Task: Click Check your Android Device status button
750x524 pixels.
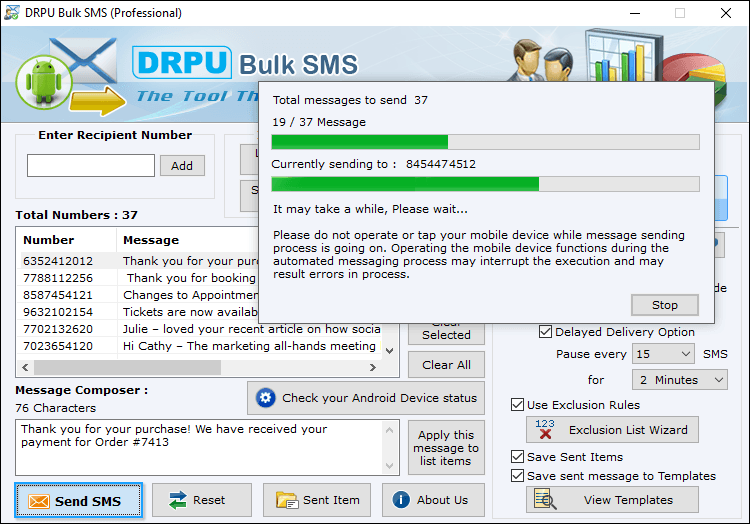Action: pyautogui.click(x=366, y=398)
